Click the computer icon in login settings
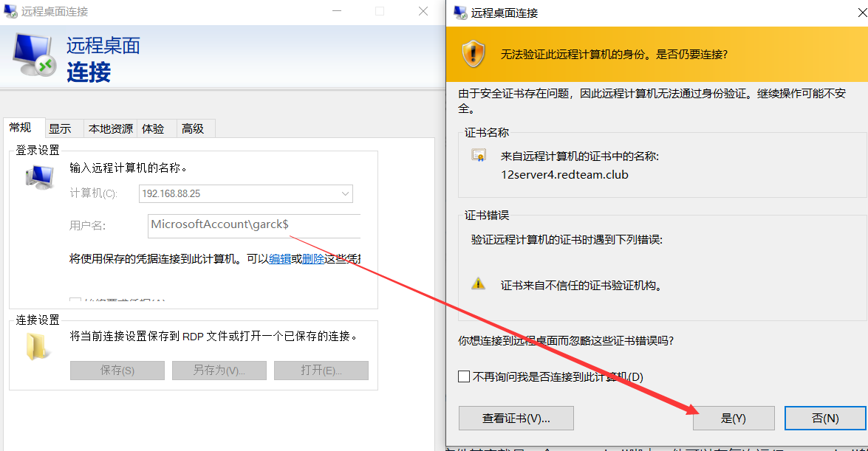 (x=39, y=178)
